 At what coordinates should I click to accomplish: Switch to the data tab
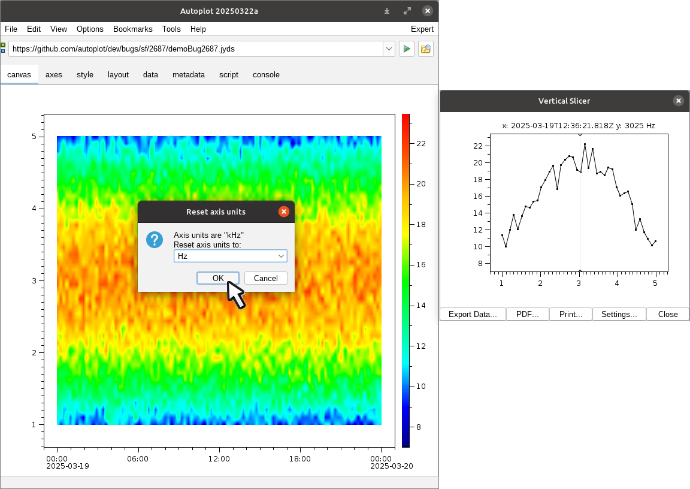pyautogui.click(x=150, y=75)
